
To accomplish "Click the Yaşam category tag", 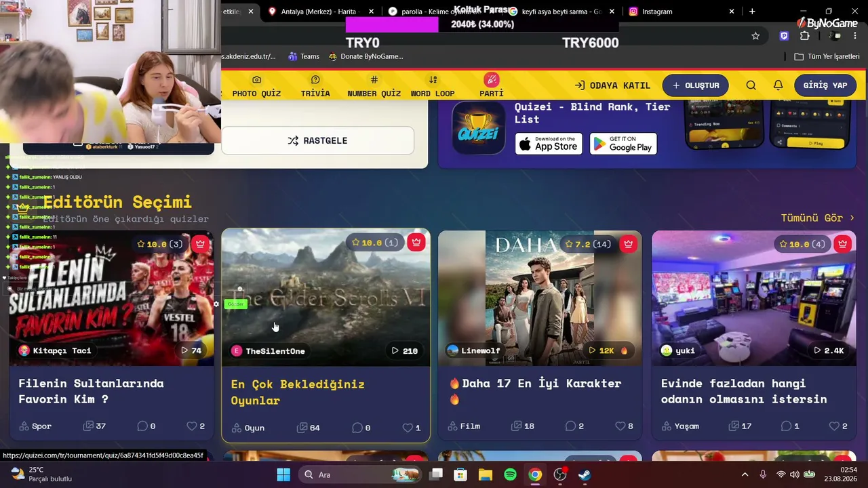I will pos(682,426).
